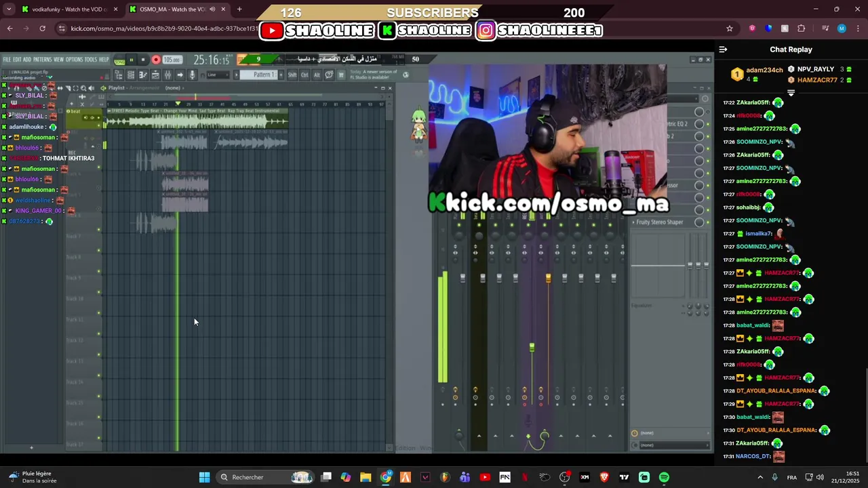Image resolution: width=868 pixels, height=488 pixels.
Task: Click username ismailka7 in chat
Action: pos(759,234)
